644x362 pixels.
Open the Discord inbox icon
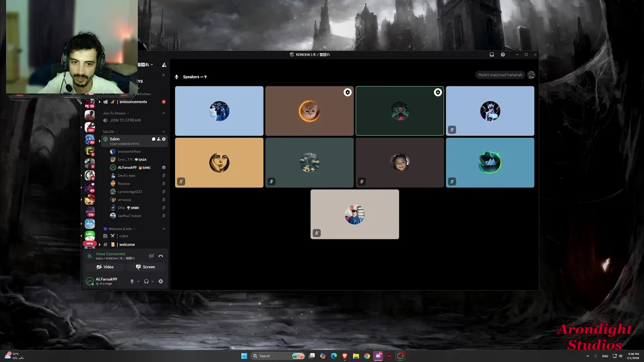[x=492, y=54]
